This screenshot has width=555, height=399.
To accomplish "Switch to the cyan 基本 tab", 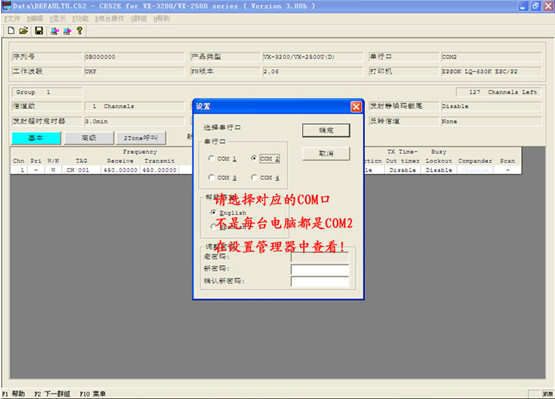I will coord(36,138).
